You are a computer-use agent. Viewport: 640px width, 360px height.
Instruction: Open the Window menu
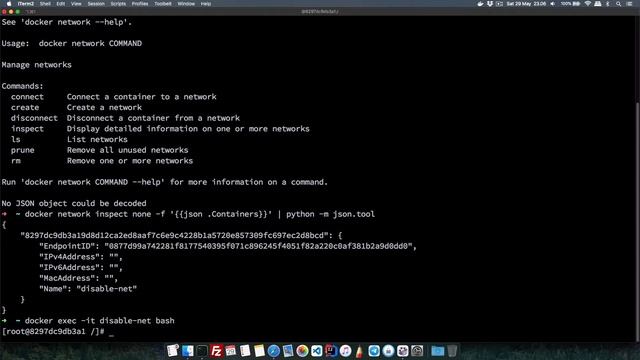click(x=186, y=4)
